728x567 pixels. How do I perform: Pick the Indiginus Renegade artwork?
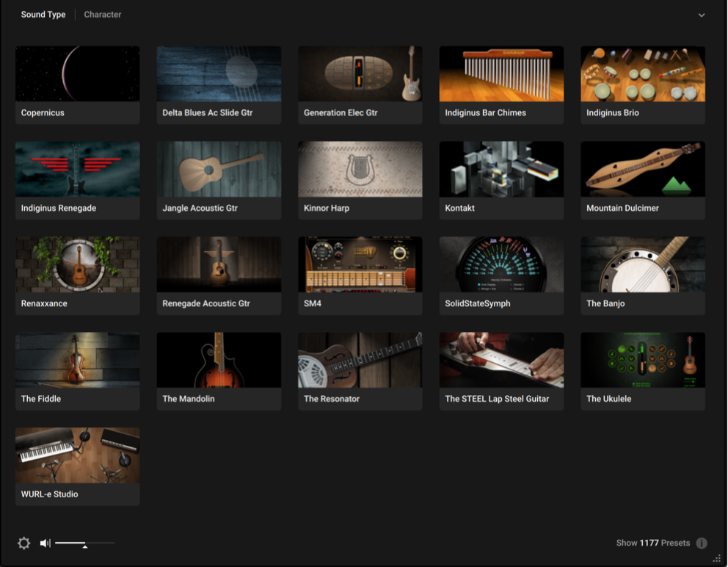(x=78, y=169)
